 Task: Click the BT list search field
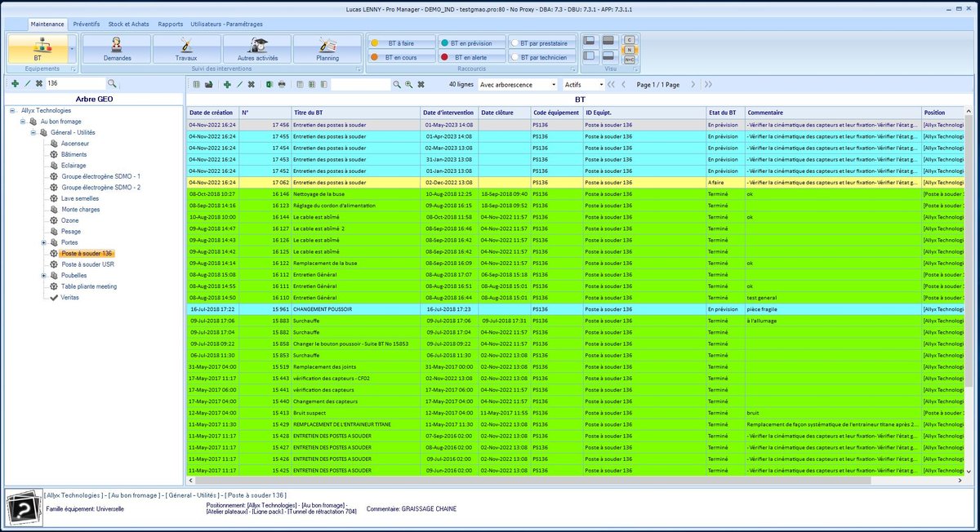(360, 84)
